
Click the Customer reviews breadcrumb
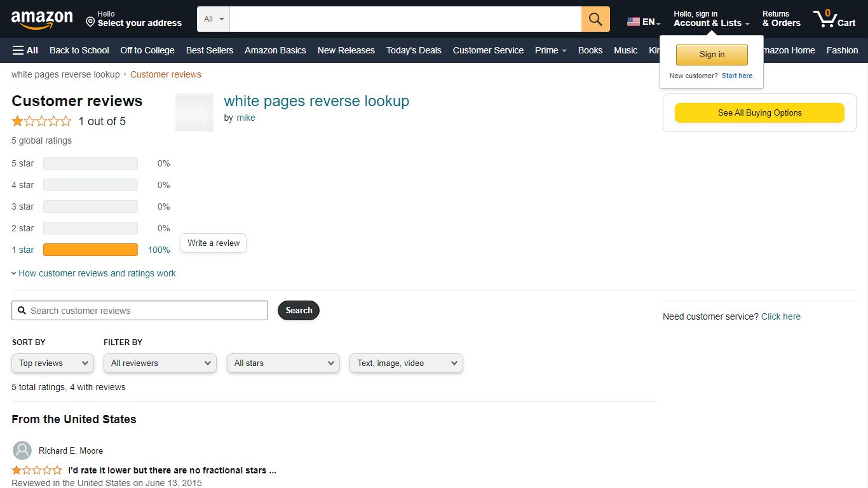(166, 74)
